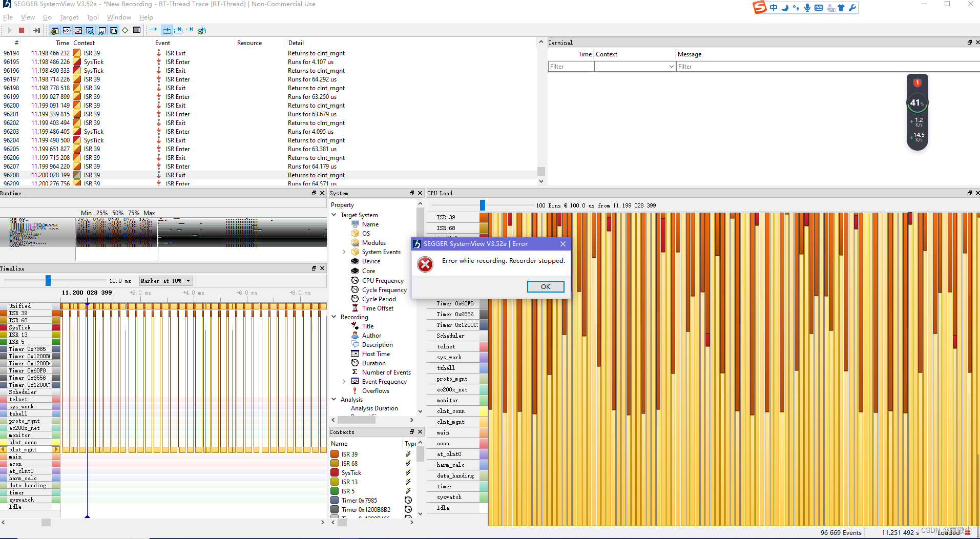
Task: Expand the Event Frequency tree node
Action: (344, 382)
